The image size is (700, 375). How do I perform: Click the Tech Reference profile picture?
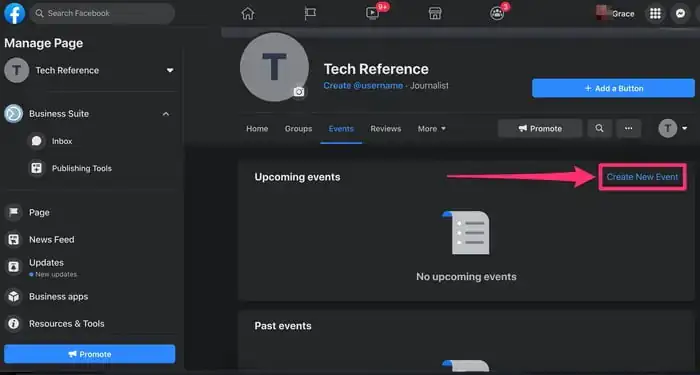click(x=274, y=67)
